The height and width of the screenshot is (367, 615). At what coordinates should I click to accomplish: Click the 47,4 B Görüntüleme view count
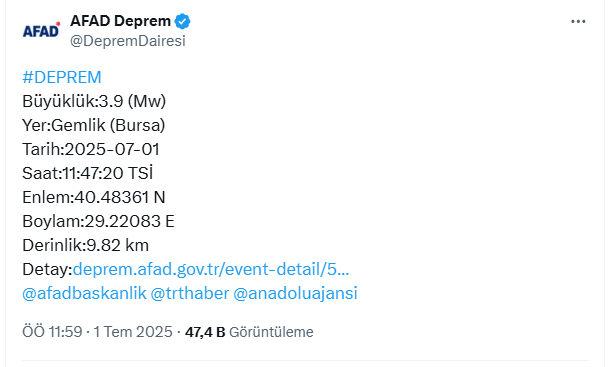(249, 332)
